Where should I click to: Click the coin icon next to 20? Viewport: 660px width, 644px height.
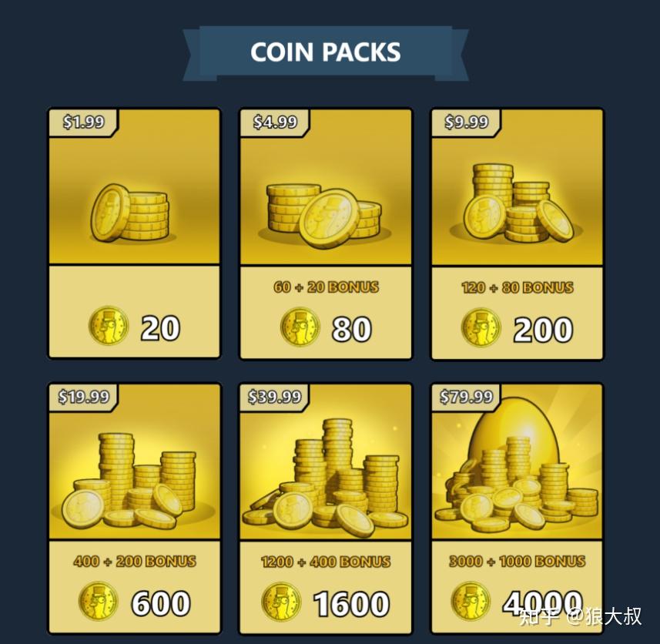click(x=108, y=326)
